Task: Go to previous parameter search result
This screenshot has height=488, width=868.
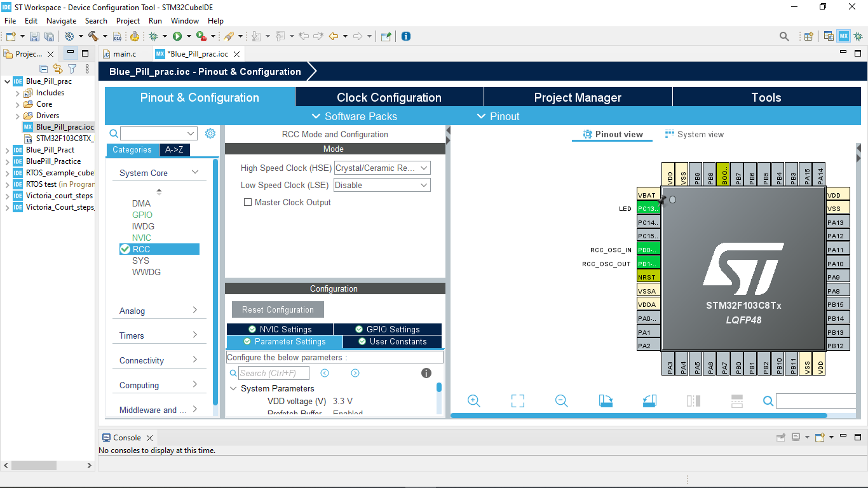Action: coord(325,373)
